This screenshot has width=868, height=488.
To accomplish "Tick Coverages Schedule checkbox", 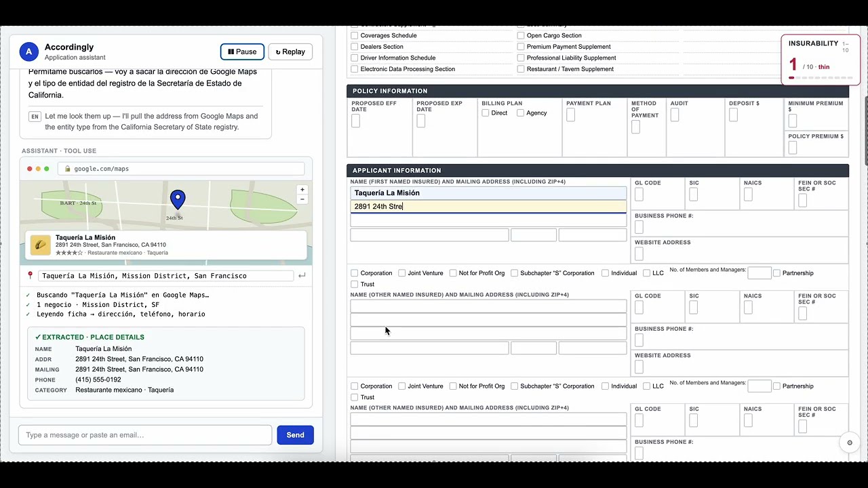I will [x=354, y=35].
